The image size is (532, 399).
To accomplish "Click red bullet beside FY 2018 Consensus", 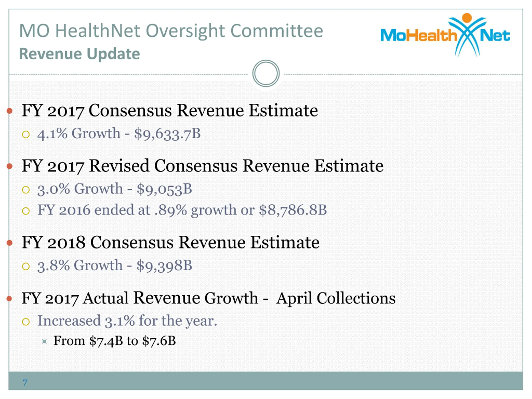I will (x=9, y=243).
